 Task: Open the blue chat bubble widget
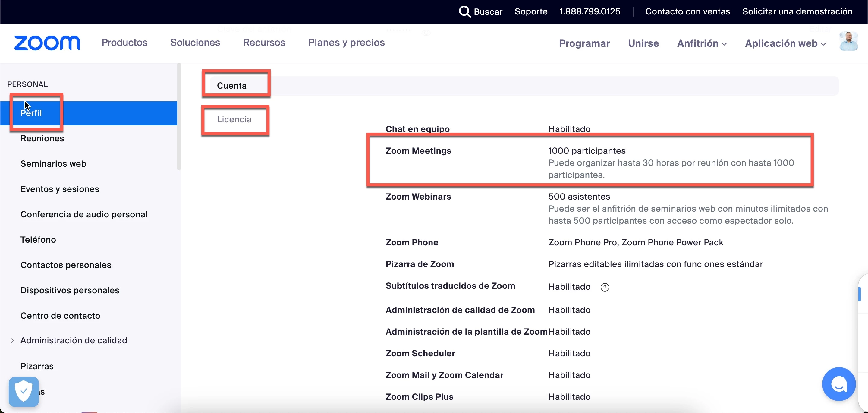[838, 384]
